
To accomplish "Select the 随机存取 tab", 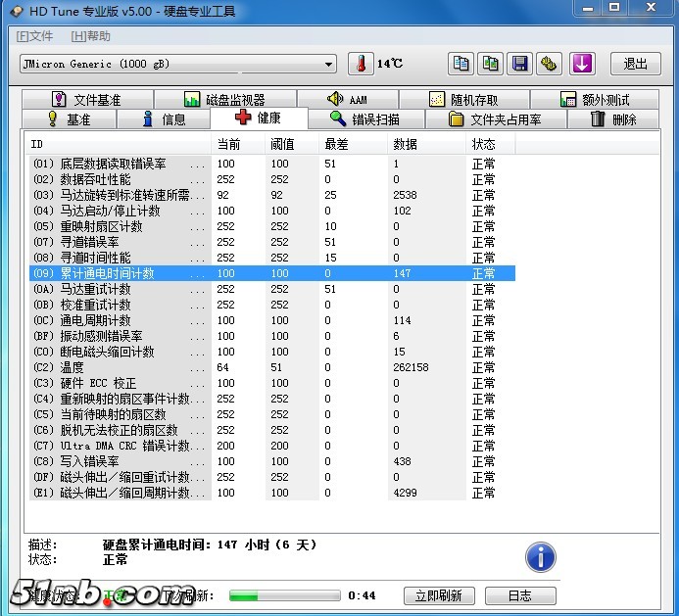I will tap(462, 100).
